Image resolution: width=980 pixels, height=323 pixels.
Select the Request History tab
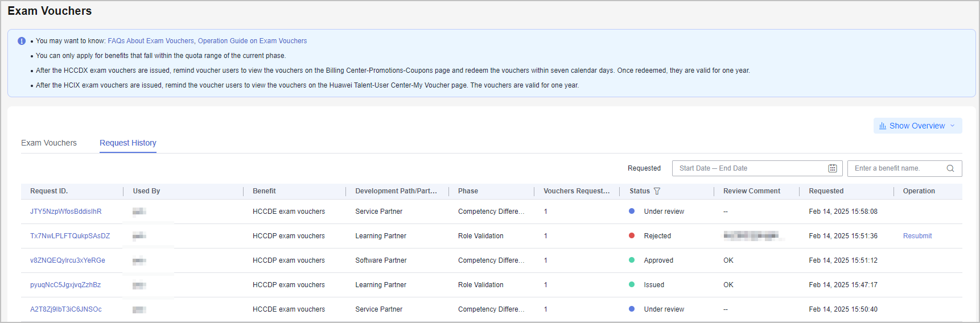128,143
